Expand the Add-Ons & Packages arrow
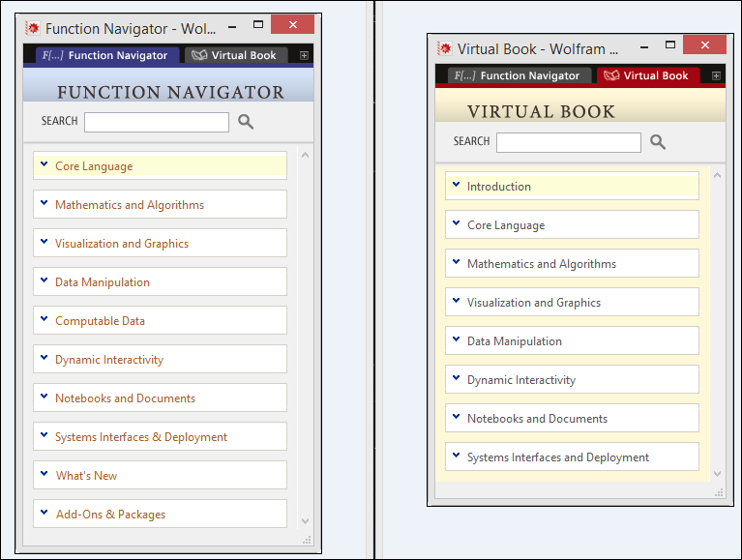The width and height of the screenshot is (742, 560). [44, 513]
